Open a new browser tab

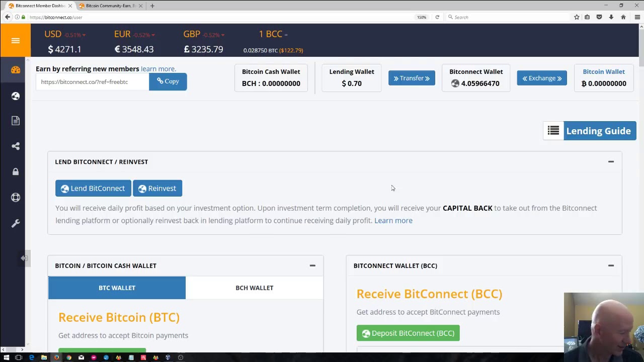click(152, 6)
